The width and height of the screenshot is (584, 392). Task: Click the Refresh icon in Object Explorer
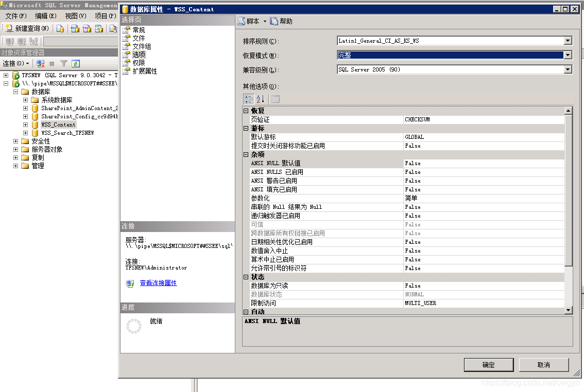[76, 64]
